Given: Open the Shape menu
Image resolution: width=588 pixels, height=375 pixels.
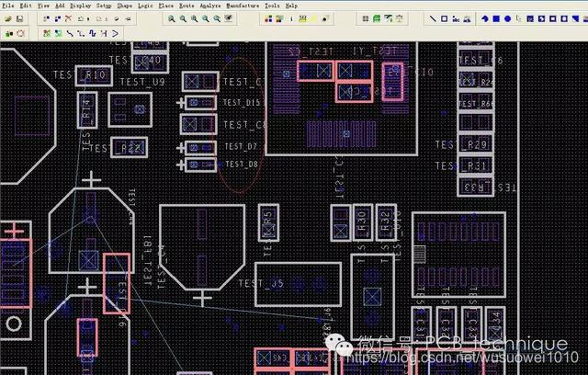Looking at the screenshot, I should pyautogui.click(x=127, y=6).
